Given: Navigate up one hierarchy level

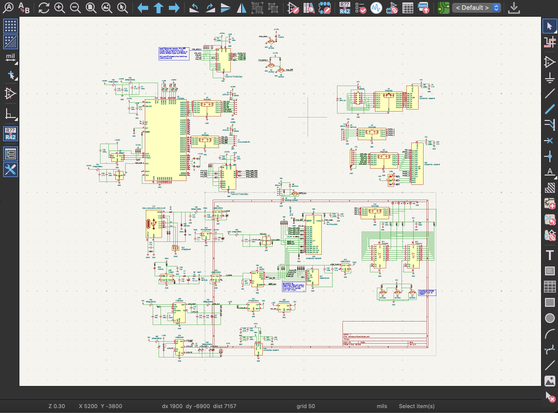Looking at the screenshot, I should point(158,7).
